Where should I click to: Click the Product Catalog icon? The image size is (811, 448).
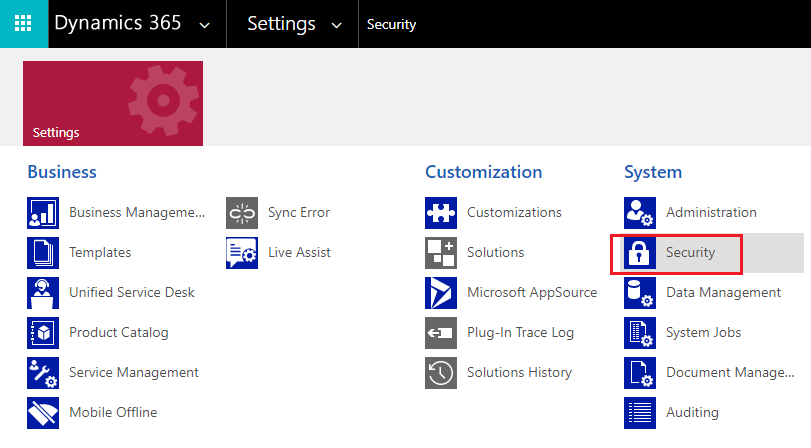tap(43, 333)
